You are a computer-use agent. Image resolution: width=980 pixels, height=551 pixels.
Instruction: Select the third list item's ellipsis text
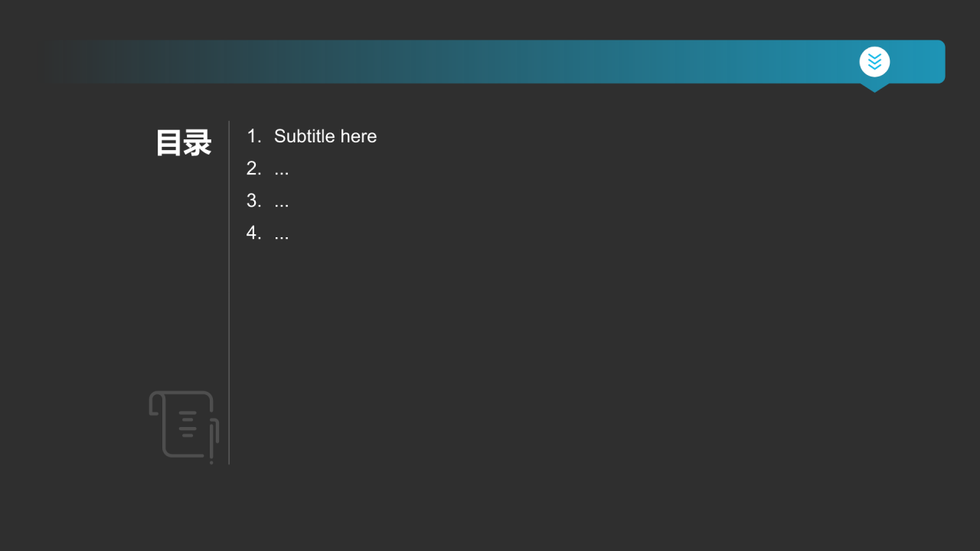coord(282,201)
